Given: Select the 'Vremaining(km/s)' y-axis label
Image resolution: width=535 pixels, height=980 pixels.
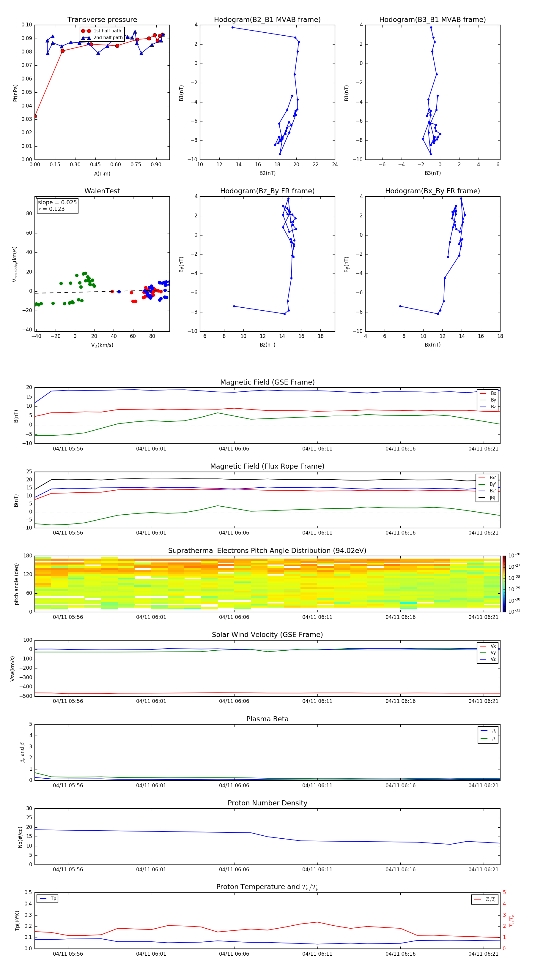Looking at the screenshot, I should pos(15,264).
